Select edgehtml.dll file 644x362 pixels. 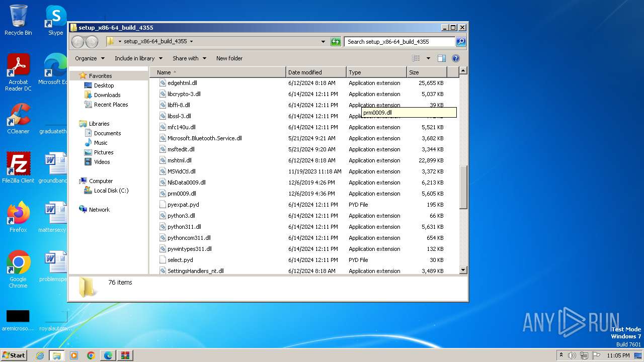tap(182, 83)
